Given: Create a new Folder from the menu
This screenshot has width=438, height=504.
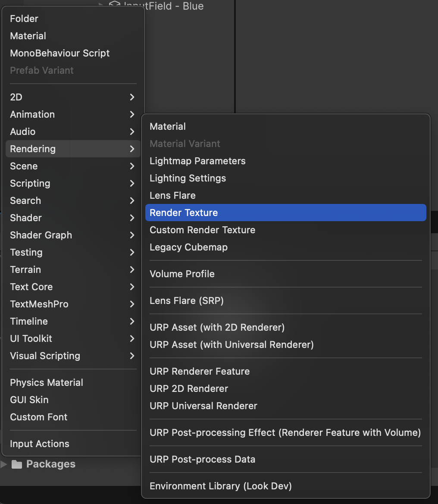Looking at the screenshot, I should tap(24, 19).
